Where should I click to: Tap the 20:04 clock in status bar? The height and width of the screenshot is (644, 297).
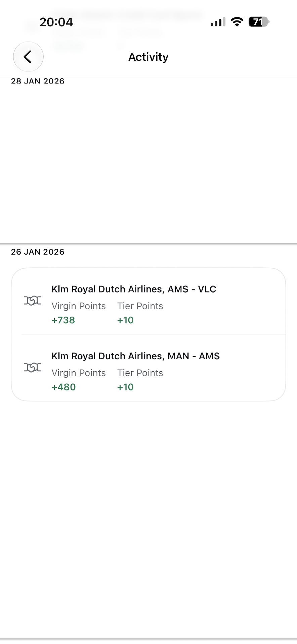point(56,22)
